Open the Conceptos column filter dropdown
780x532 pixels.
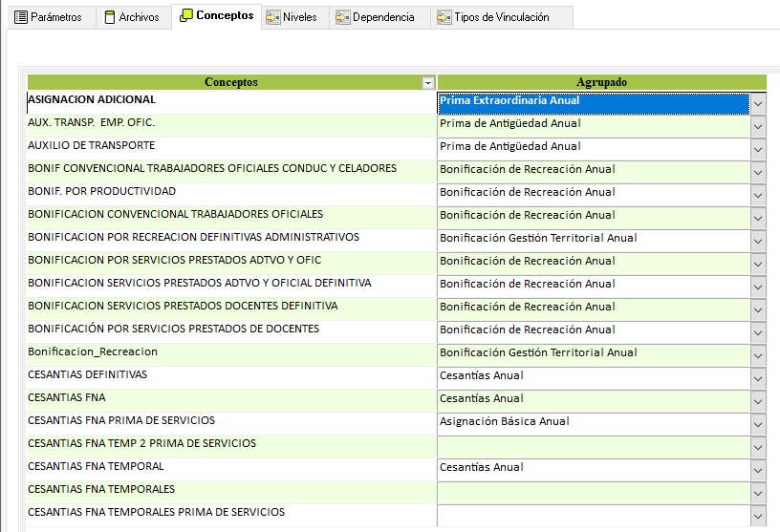pyautogui.click(x=428, y=83)
